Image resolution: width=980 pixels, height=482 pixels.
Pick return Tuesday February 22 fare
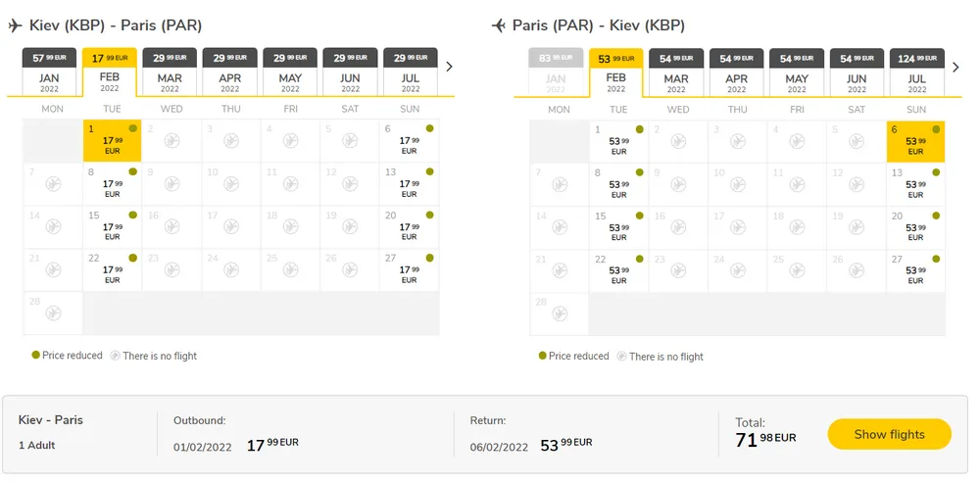pyautogui.click(x=618, y=270)
